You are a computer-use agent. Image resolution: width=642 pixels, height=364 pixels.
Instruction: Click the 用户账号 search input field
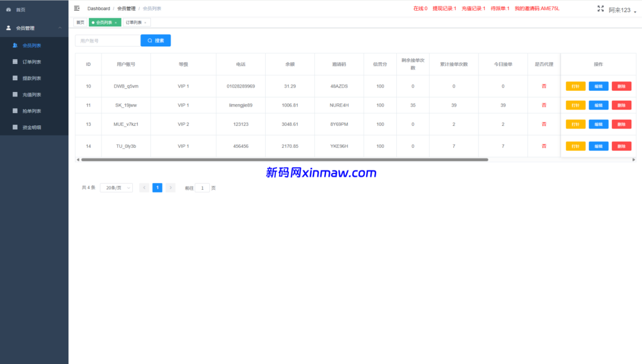point(107,39)
